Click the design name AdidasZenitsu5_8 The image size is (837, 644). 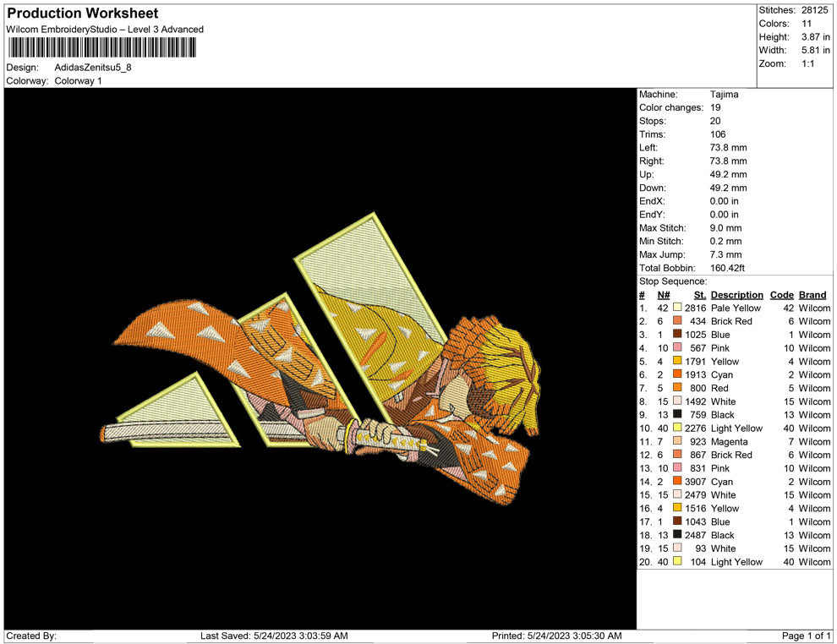(93, 68)
